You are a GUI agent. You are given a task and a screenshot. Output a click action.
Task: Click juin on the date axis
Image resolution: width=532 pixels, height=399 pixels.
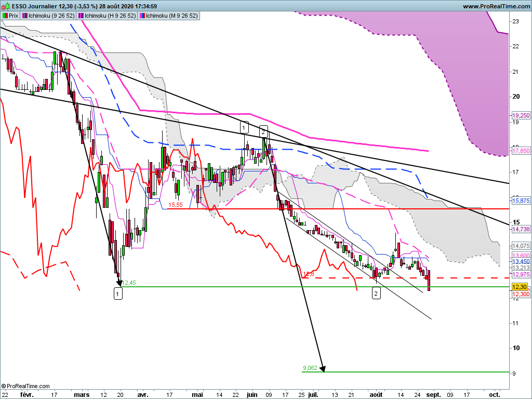tap(252, 395)
